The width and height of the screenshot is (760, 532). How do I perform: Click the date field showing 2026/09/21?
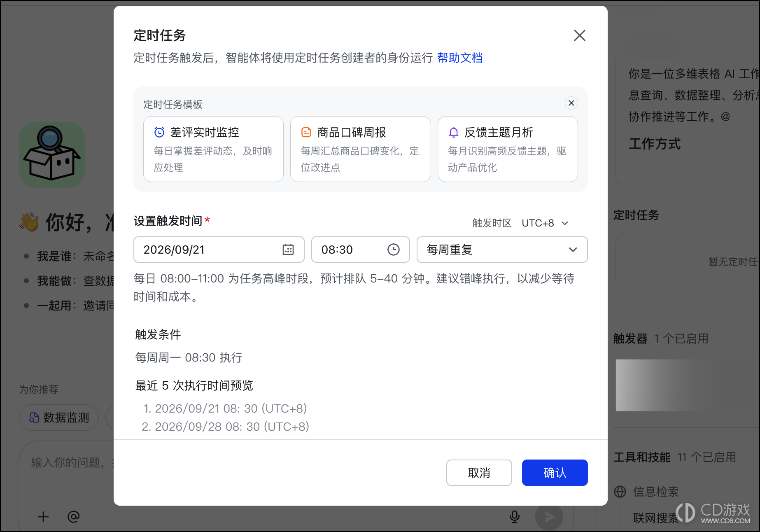point(219,250)
